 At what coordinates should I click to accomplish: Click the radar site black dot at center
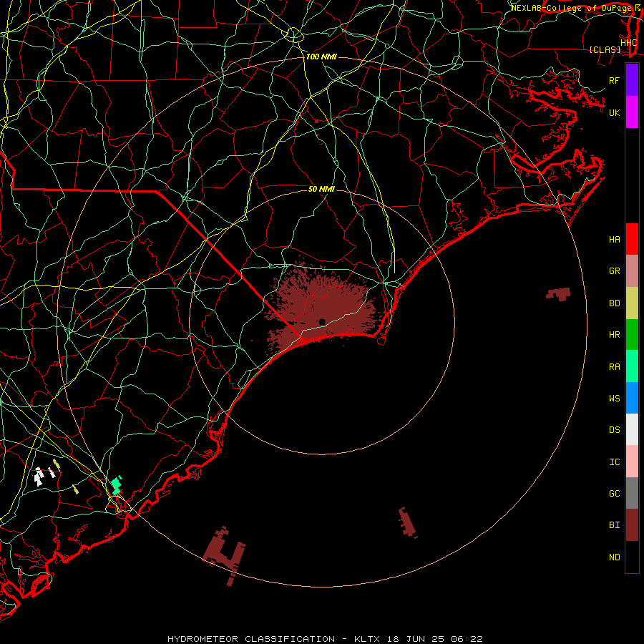[322, 321]
